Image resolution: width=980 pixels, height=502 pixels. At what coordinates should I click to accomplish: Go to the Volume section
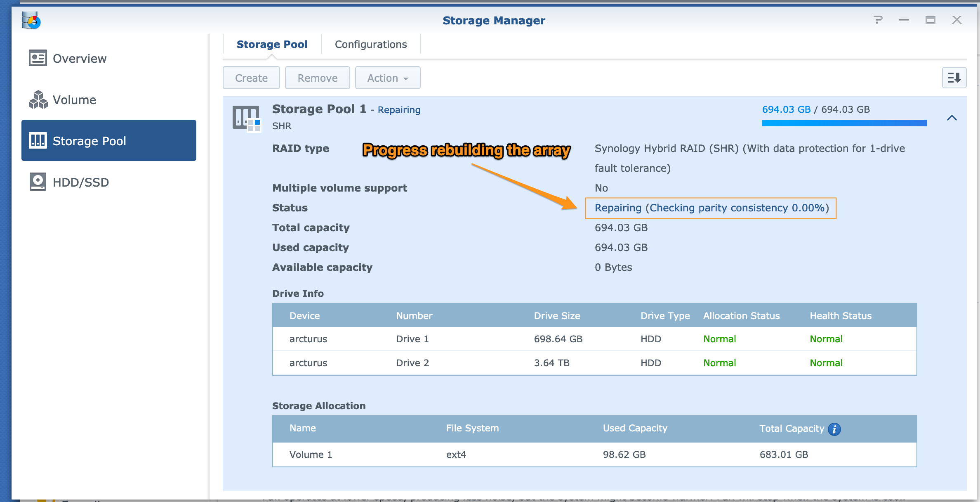(109, 99)
